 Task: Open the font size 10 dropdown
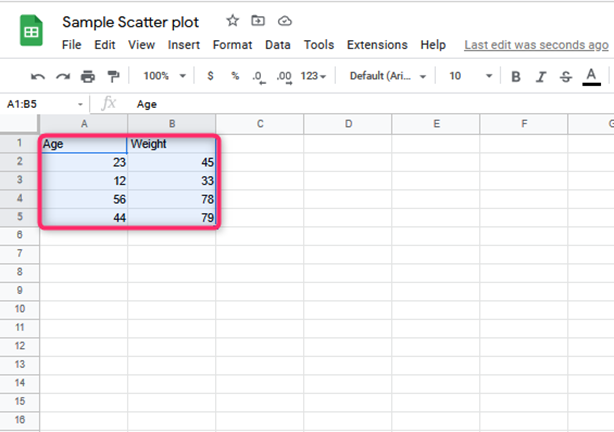(x=470, y=76)
